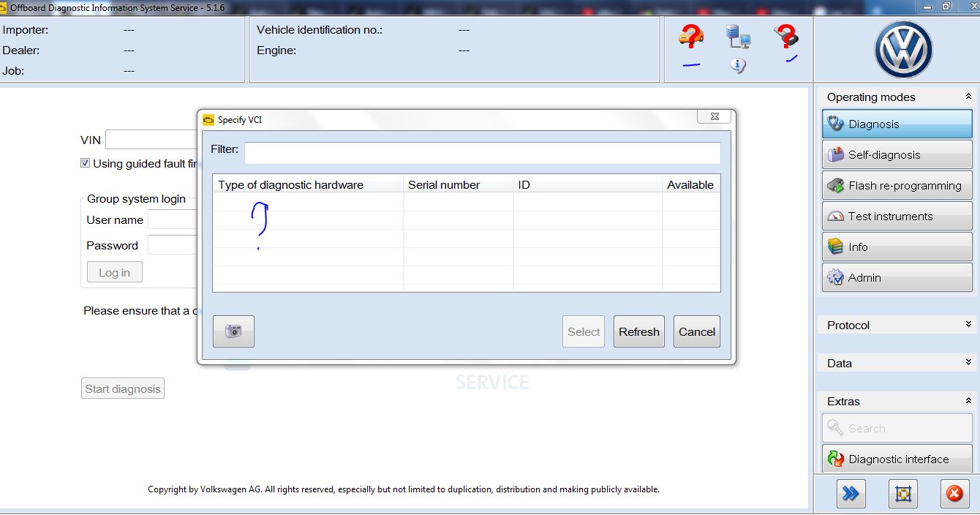Click the red exit icon at bottom right
This screenshot has height=515, width=980.
click(953, 493)
